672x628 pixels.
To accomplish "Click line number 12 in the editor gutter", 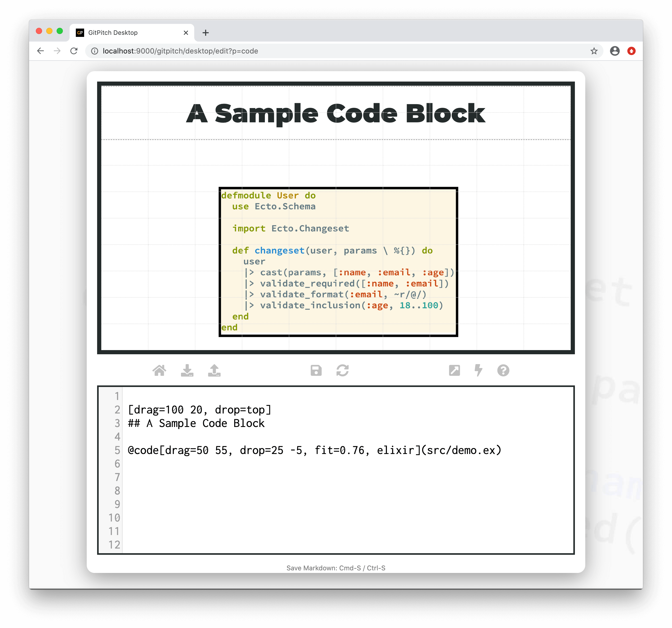I will pyautogui.click(x=114, y=544).
